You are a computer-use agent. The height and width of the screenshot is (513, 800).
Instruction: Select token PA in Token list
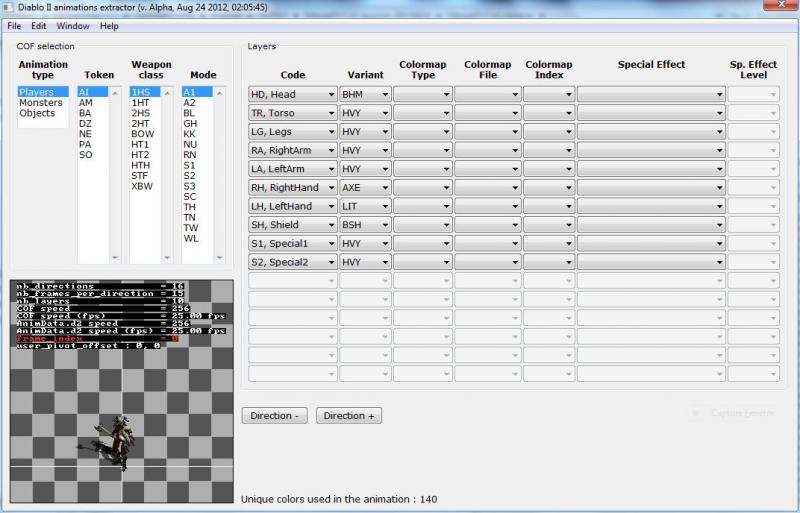pyautogui.click(x=92, y=144)
